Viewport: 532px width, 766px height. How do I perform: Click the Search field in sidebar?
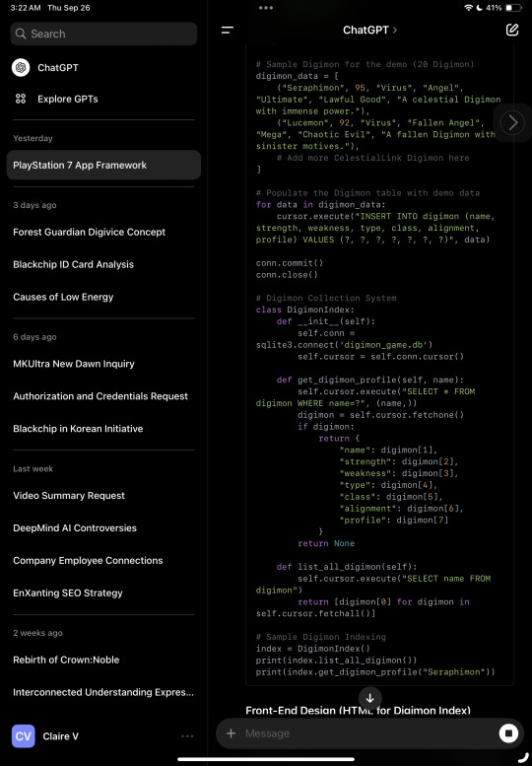tap(103, 34)
